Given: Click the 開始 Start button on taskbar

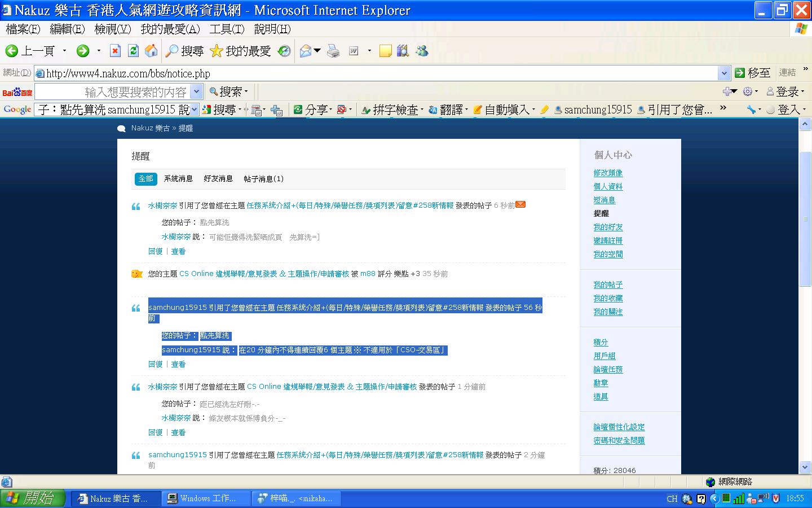Looking at the screenshot, I should 33,498.
